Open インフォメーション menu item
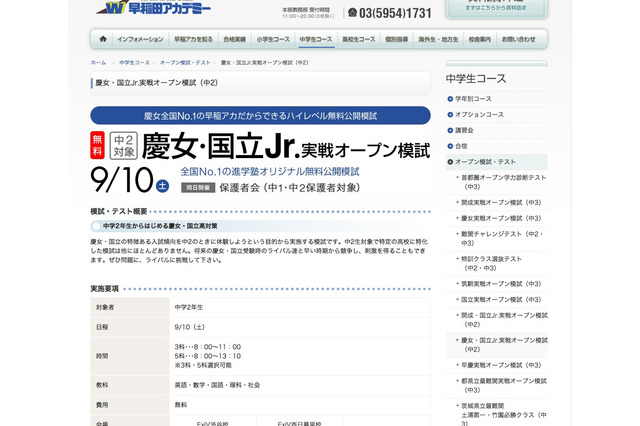 pos(140,40)
